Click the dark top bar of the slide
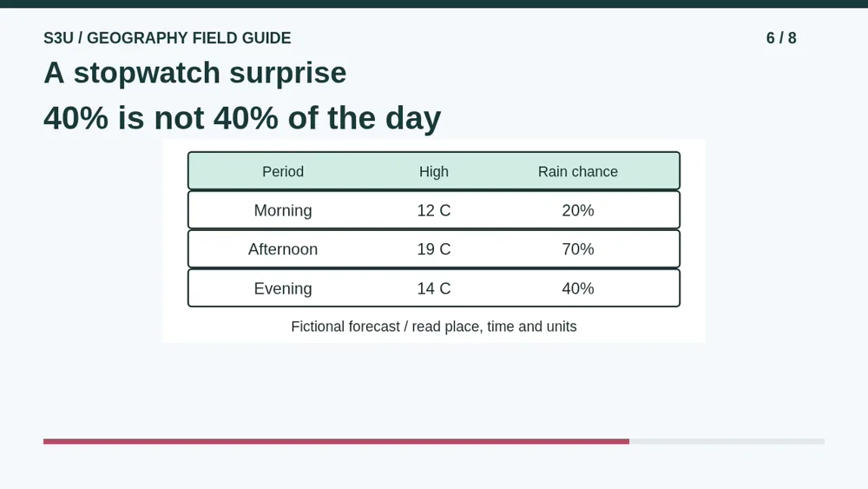 point(434,3)
